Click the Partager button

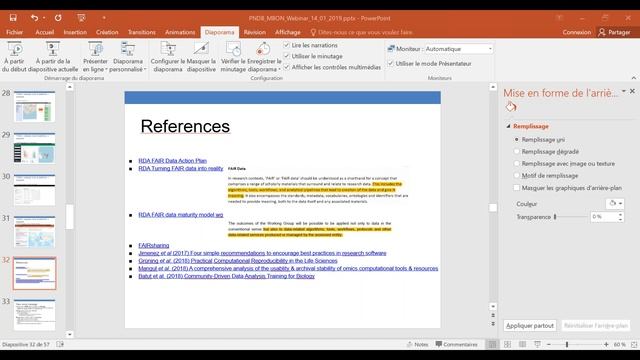[614, 32]
